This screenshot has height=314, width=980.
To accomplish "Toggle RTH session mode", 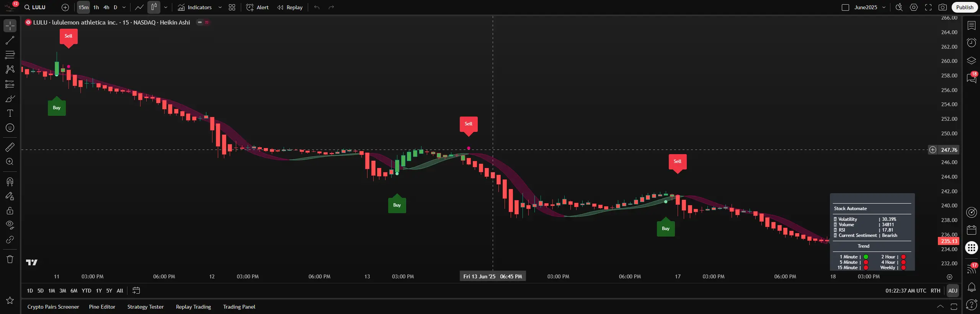I will pyautogui.click(x=936, y=291).
